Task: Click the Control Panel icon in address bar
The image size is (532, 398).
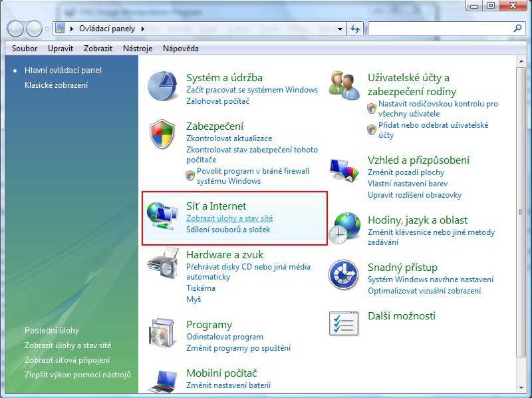Action: [x=60, y=29]
